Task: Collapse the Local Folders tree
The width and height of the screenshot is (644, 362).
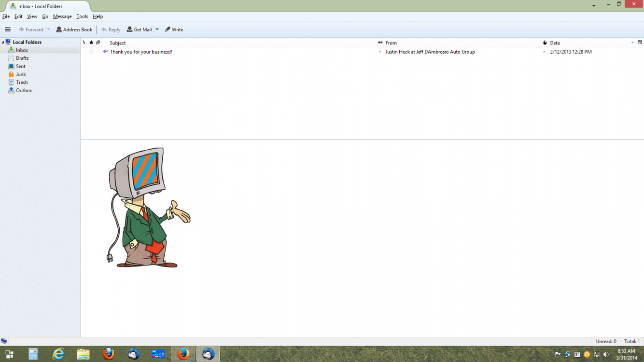Action: (x=3, y=42)
